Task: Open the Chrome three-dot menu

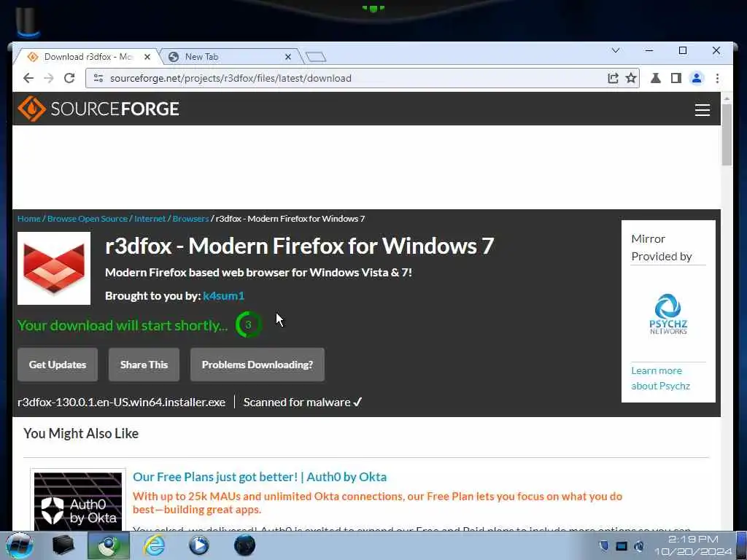Action: click(718, 78)
